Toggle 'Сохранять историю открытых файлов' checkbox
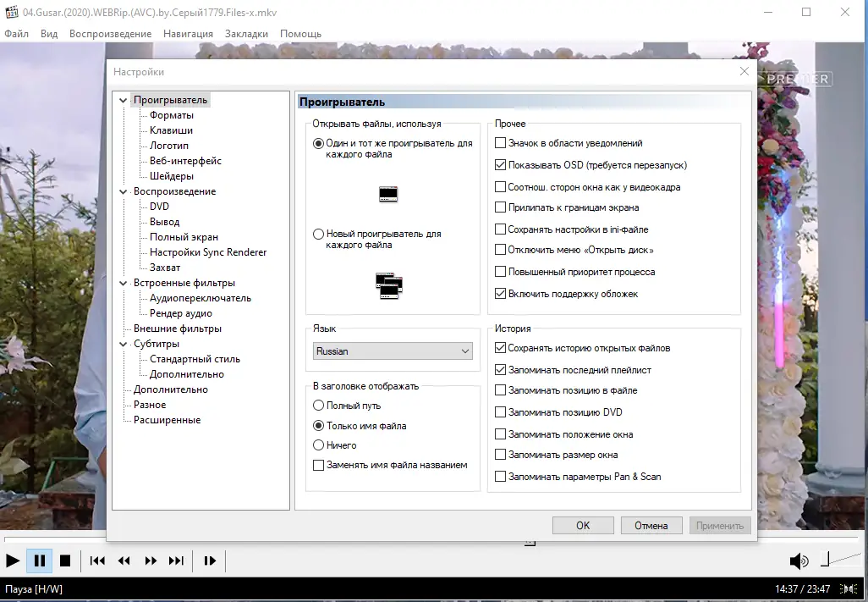The height and width of the screenshot is (602, 868). [x=582, y=348]
